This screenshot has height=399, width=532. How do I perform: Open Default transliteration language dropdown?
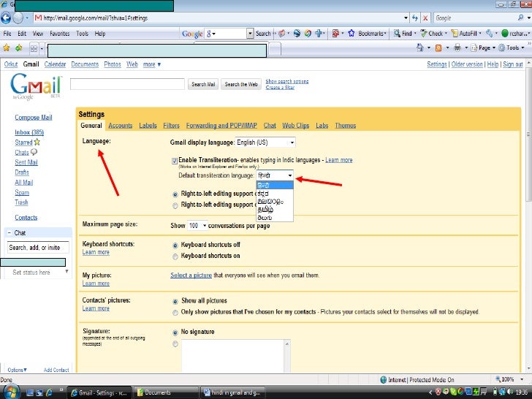tap(275, 175)
